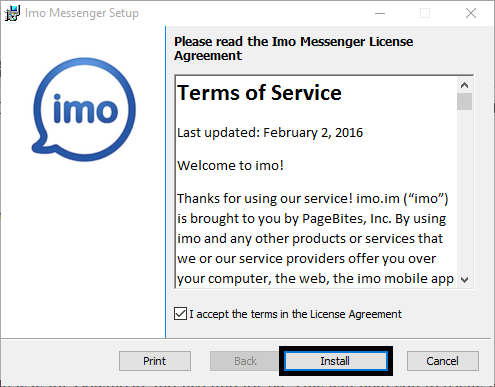Click the 'Please read the Imo Messenger License' heading
Screen dimensions: 495x387
(294, 42)
